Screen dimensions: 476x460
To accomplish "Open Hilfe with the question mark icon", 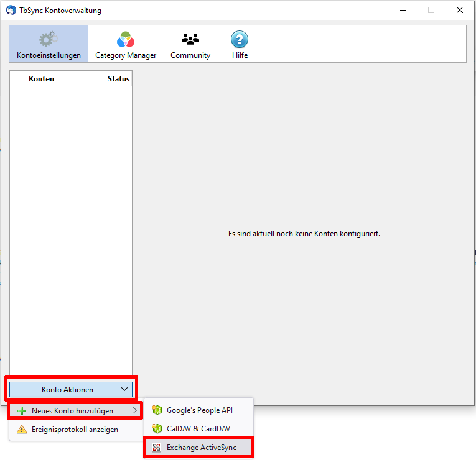I will (x=240, y=39).
